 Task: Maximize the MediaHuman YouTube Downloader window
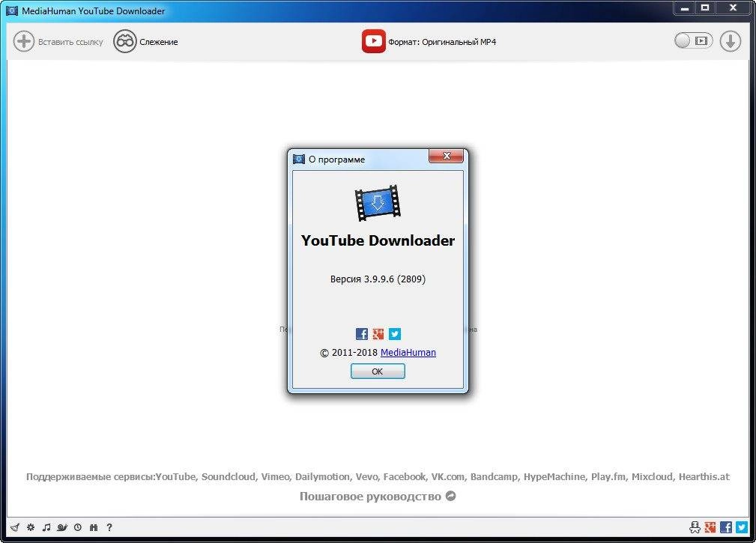point(705,7)
